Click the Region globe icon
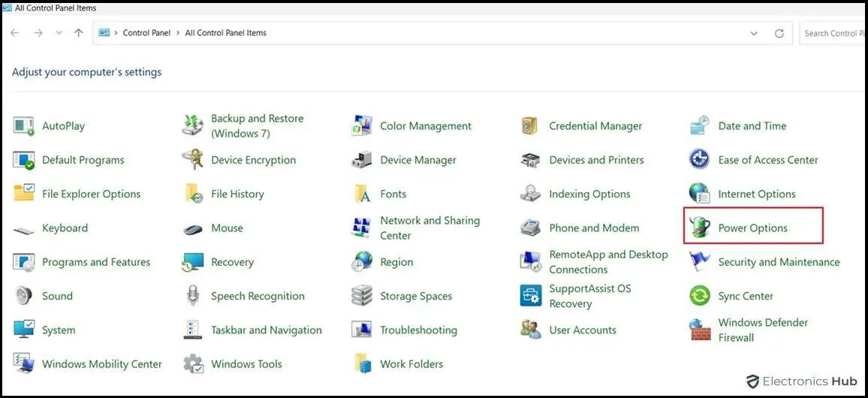This screenshot has height=398, width=868. pyautogui.click(x=362, y=262)
